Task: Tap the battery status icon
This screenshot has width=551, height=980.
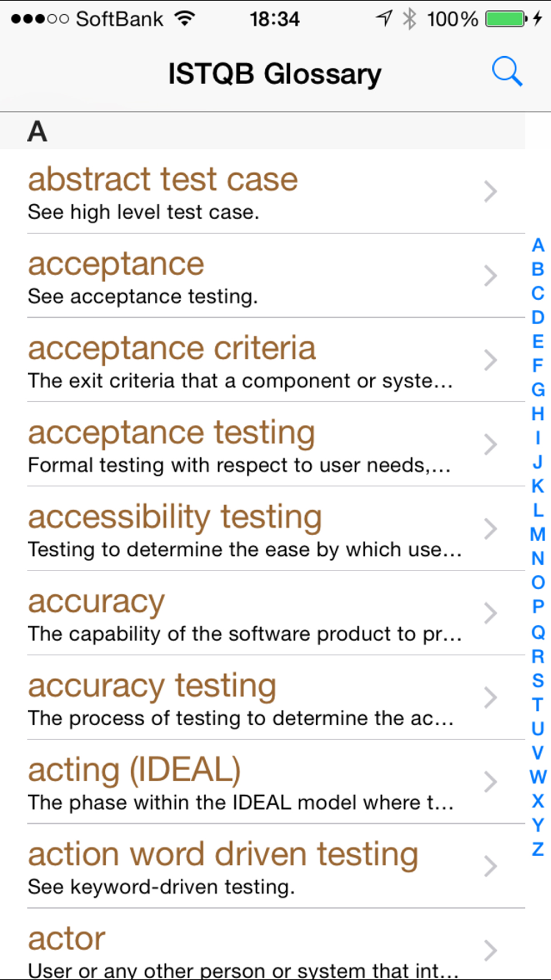Action: click(x=506, y=19)
